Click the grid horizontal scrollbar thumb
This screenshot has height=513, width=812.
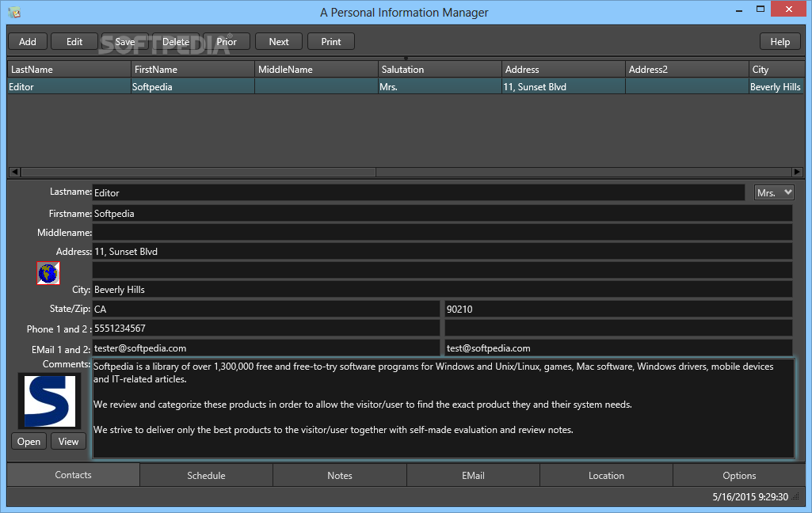(x=198, y=172)
